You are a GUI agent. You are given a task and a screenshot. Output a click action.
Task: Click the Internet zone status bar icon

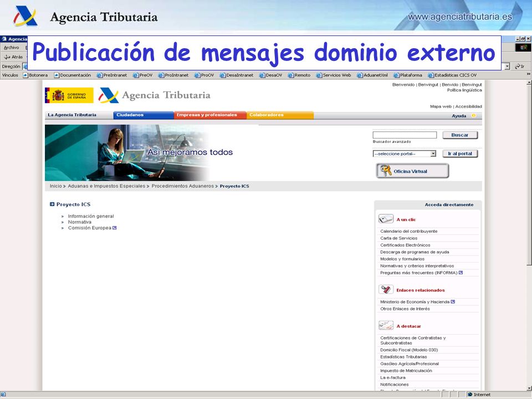tap(470, 395)
